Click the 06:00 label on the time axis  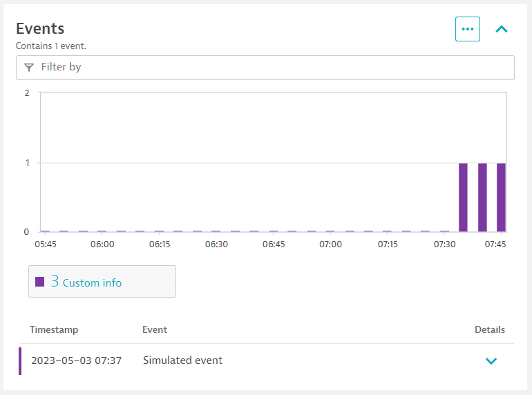coord(102,244)
